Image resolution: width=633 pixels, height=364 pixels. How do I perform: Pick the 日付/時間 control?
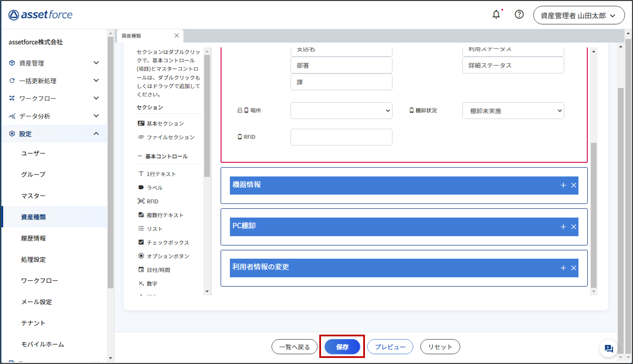[154, 270]
